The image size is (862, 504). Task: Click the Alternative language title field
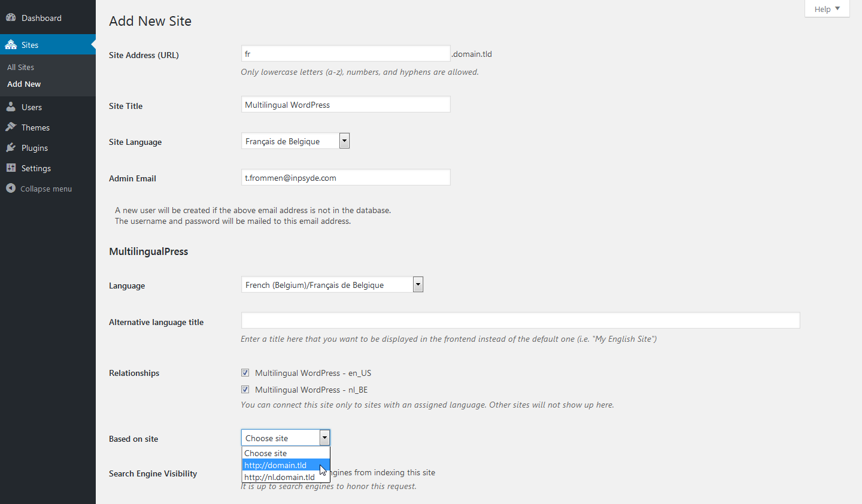pyautogui.click(x=520, y=320)
